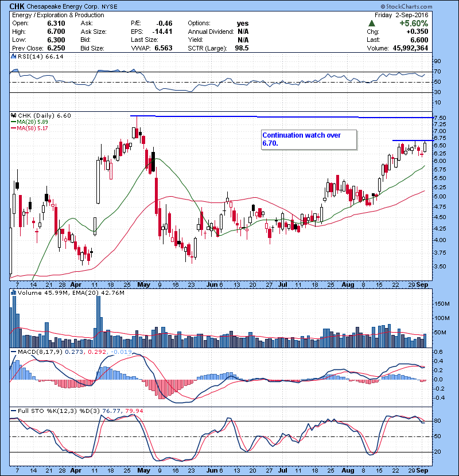The height and width of the screenshot is (476, 459).
Task: Click the Volume figure 45,992,364
Action: pyautogui.click(x=410, y=48)
